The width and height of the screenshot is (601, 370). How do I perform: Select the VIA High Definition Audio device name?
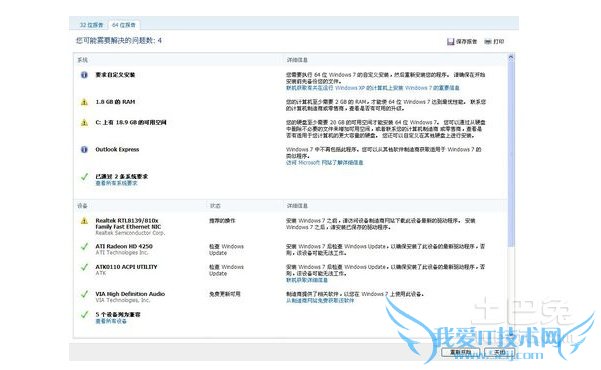(130, 294)
